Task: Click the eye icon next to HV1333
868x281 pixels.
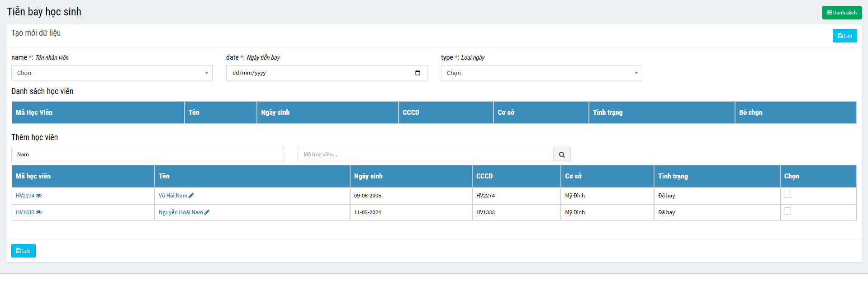Action: 39,212
